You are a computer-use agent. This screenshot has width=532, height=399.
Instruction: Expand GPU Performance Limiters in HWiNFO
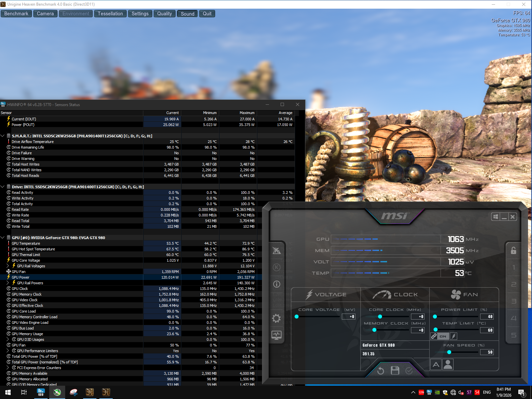coord(8,350)
